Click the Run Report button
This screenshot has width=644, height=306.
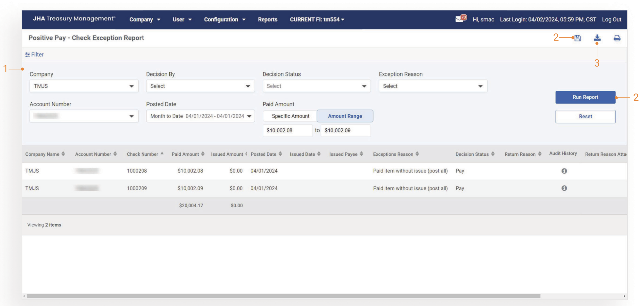pos(585,97)
